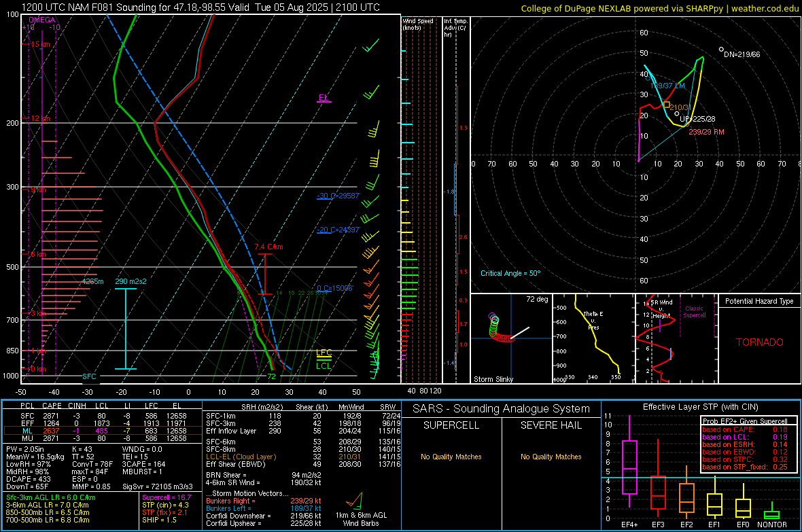Viewport: 802px width, 532px height.
Task: Click the 'MeanW = 16.5g/kg' value
Action: click(x=35, y=457)
